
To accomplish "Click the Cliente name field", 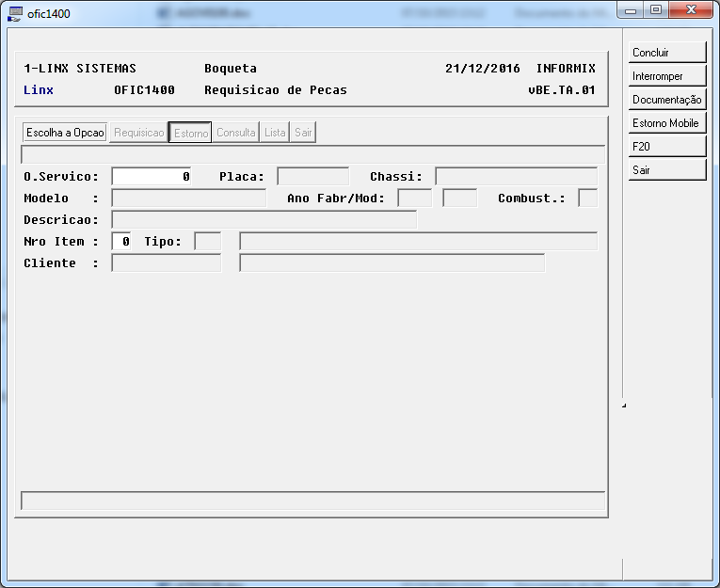I will [x=392, y=262].
